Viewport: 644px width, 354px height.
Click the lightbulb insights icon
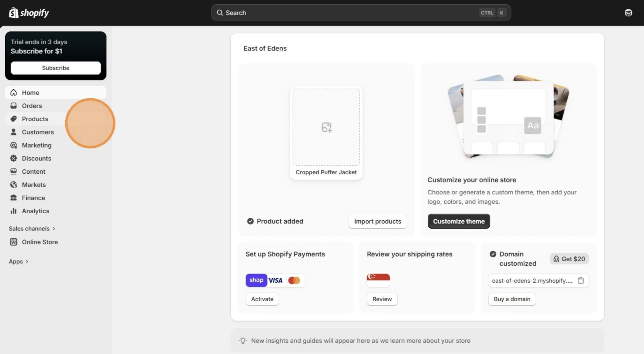pos(243,341)
